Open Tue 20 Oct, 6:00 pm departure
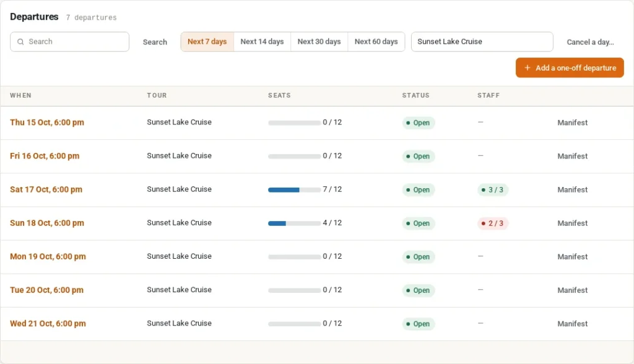634x364 pixels. 46,290
